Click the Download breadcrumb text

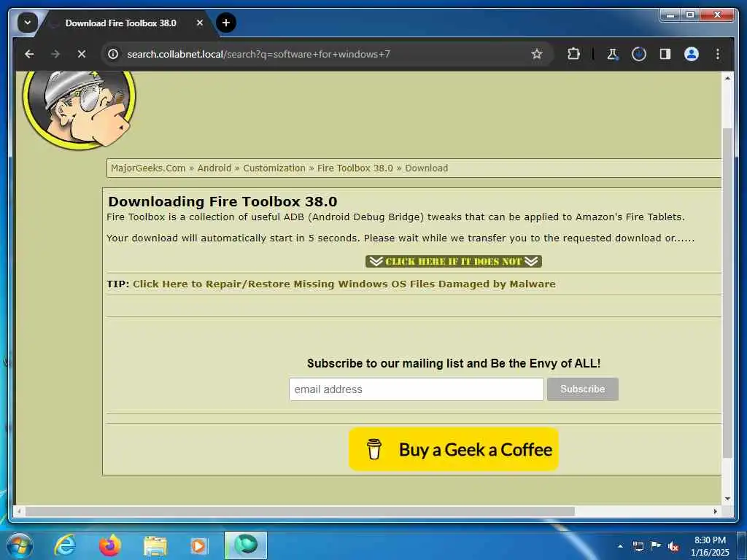pyautogui.click(x=426, y=168)
